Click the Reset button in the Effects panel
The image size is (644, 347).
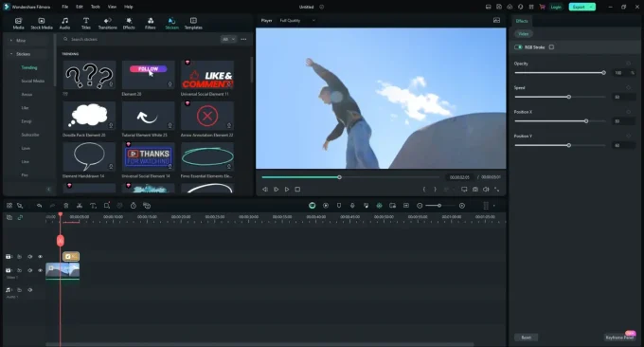[527, 338]
